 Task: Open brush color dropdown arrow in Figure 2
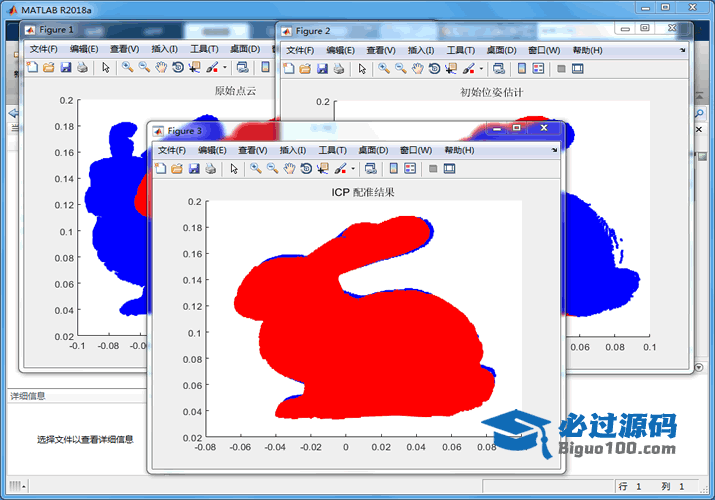click(x=481, y=69)
